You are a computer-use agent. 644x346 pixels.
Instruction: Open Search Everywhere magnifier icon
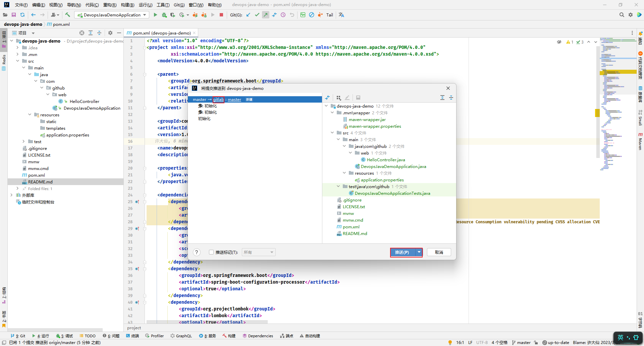point(622,15)
